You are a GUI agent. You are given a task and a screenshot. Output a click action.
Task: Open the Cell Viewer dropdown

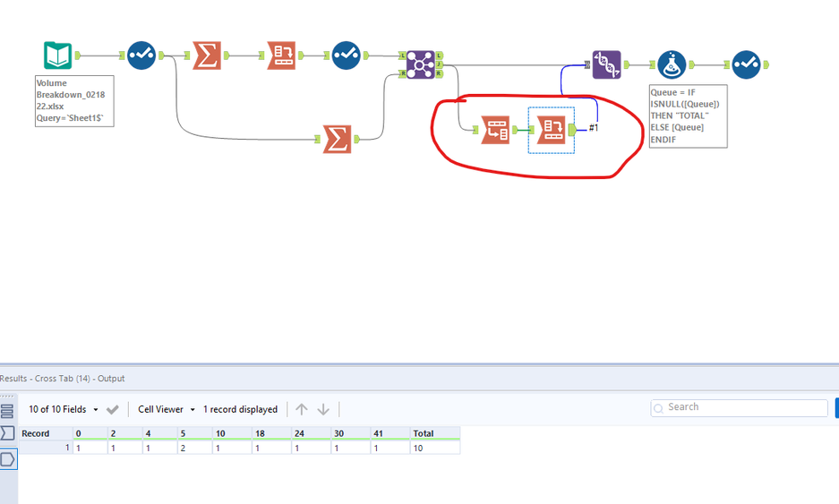167,409
